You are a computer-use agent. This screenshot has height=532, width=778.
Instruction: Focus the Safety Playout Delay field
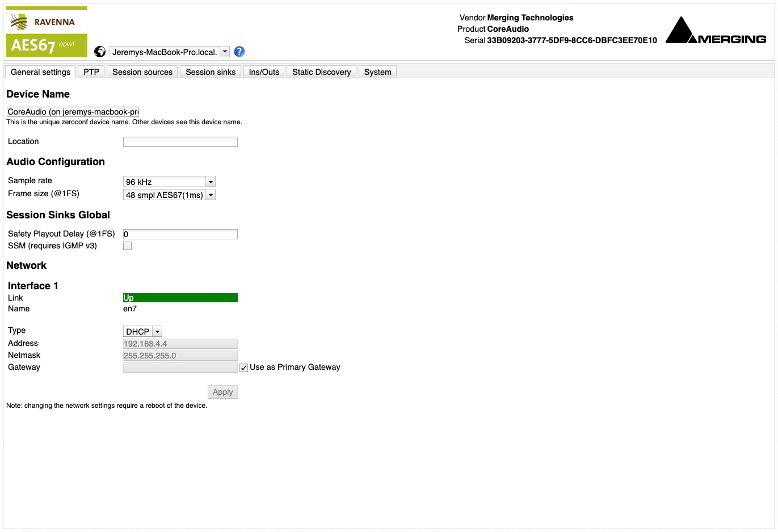click(x=180, y=234)
